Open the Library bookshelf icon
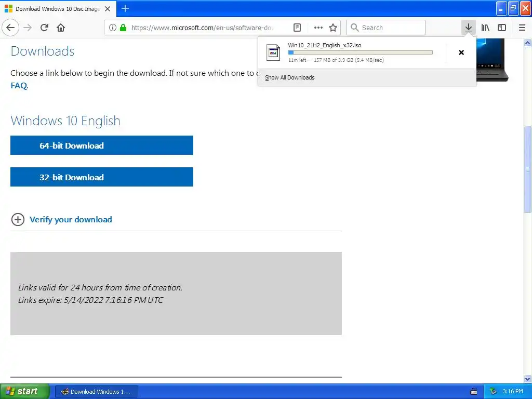Viewport: 532px width, 399px height. point(486,28)
